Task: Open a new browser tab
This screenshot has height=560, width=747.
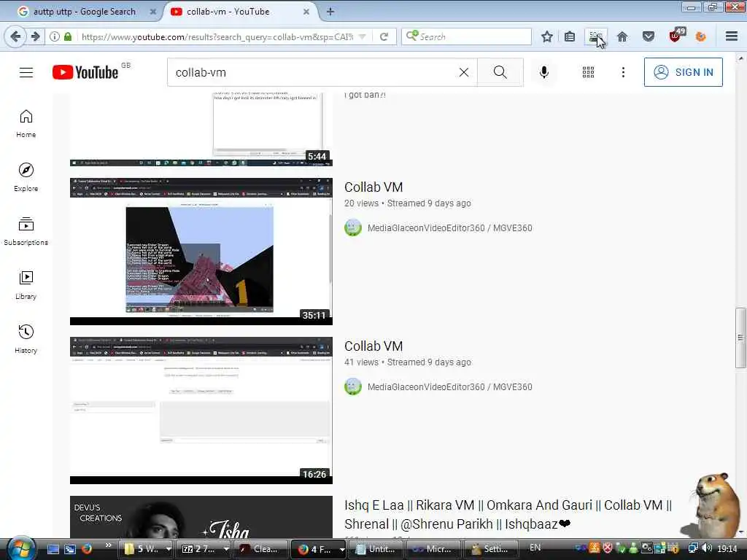Action: pyautogui.click(x=330, y=12)
